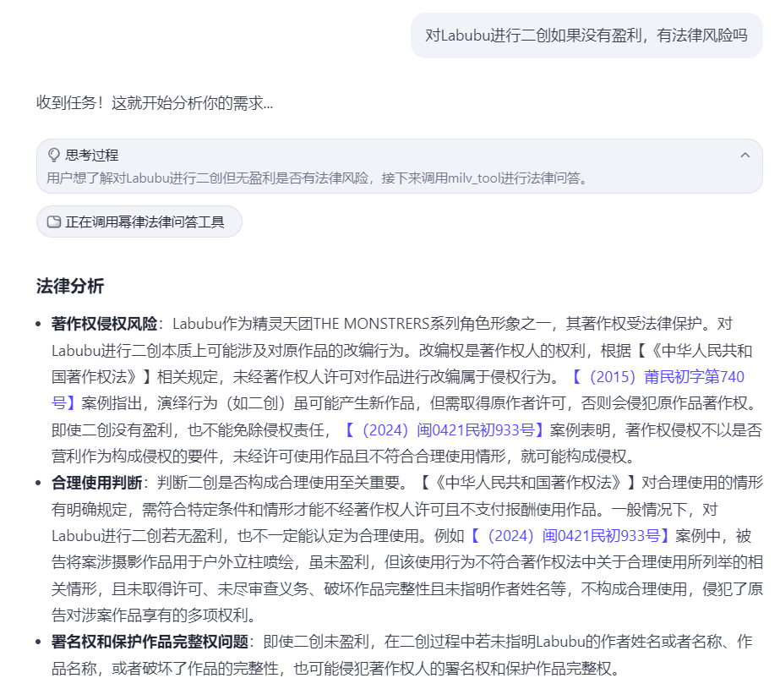Click the user message bubble about Labubu二创
The height and width of the screenshot is (700, 780).
pyautogui.click(x=586, y=36)
